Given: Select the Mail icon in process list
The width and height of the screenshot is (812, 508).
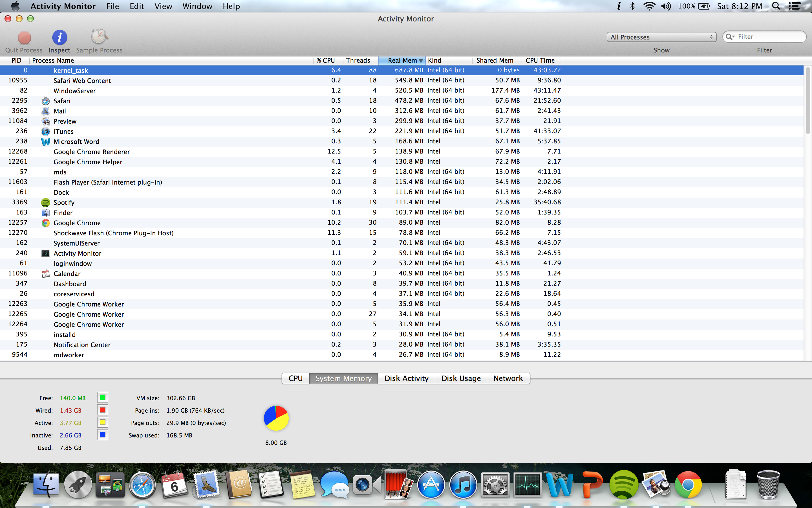Looking at the screenshot, I should (x=46, y=111).
